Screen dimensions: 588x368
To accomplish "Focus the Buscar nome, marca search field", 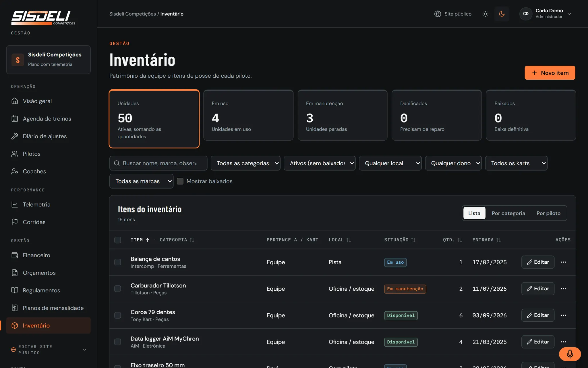I will tap(158, 163).
